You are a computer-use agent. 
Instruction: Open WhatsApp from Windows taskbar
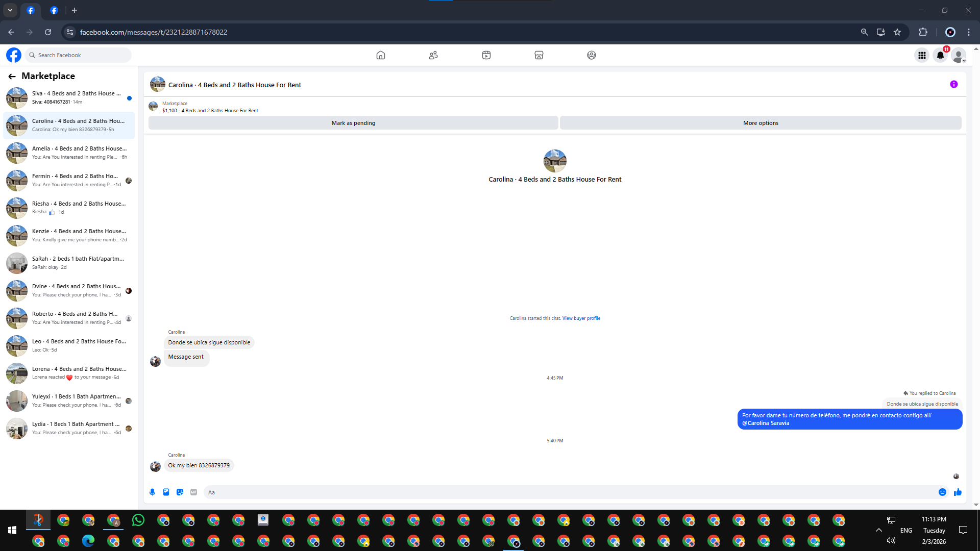click(x=138, y=520)
